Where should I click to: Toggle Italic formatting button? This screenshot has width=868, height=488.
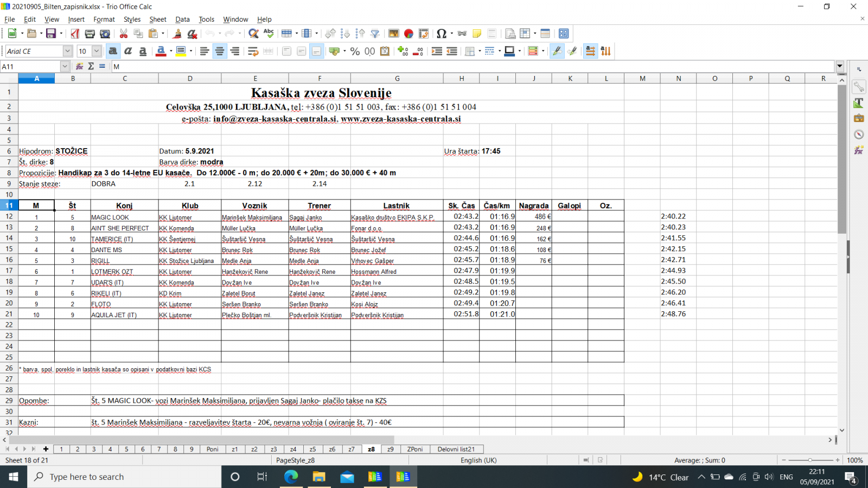coord(128,51)
